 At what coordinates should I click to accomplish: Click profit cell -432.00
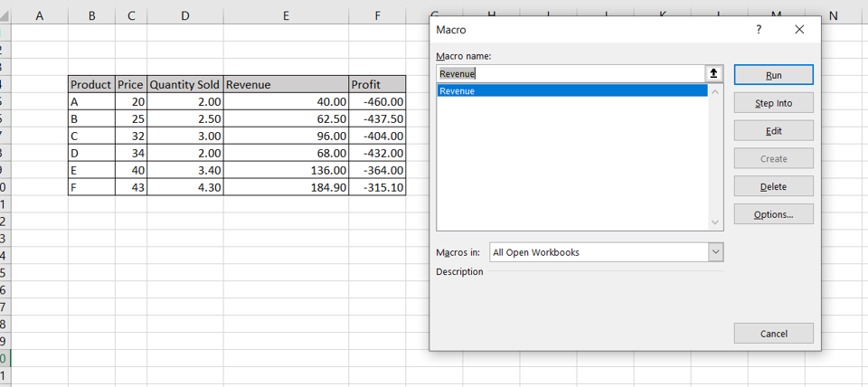pyautogui.click(x=377, y=154)
